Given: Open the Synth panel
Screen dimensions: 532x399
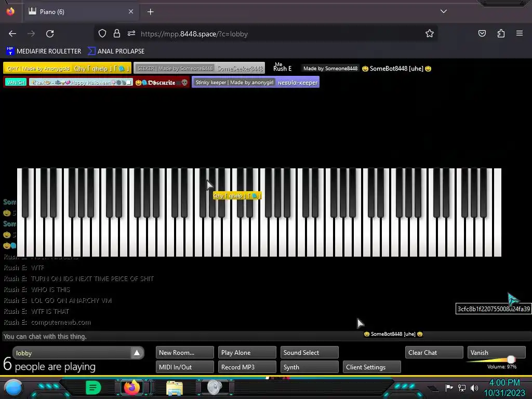Looking at the screenshot, I should pyautogui.click(x=310, y=367).
